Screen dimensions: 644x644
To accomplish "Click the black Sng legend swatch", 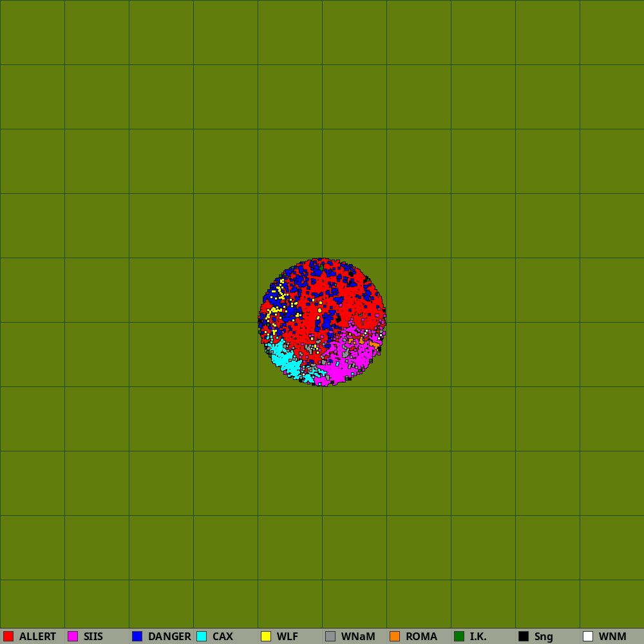I will click(x=524, y=636).
